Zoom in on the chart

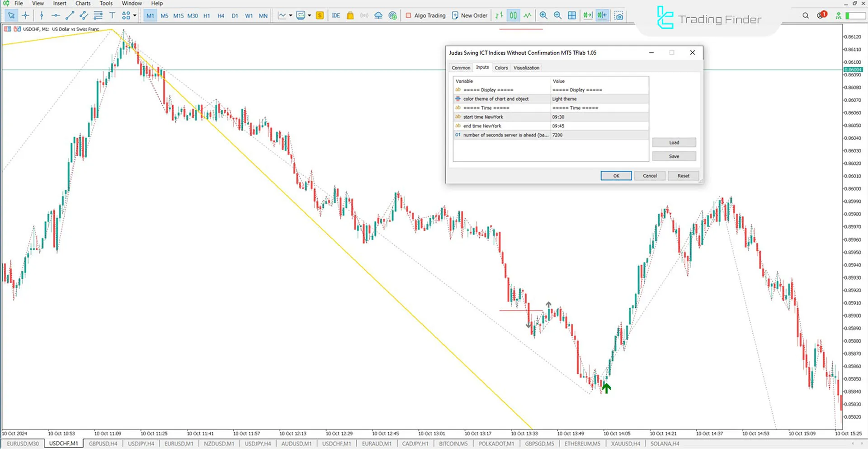point(543,15)
